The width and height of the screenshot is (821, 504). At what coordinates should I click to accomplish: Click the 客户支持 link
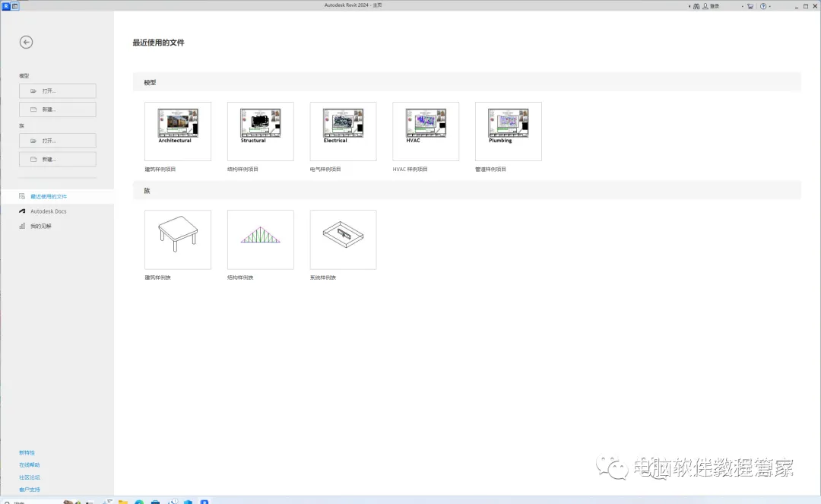click(x=30, y=490)
